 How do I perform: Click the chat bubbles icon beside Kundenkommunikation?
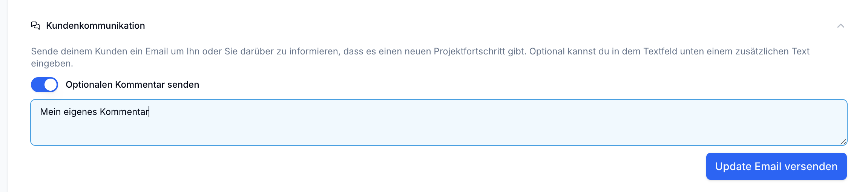[35, 26]
